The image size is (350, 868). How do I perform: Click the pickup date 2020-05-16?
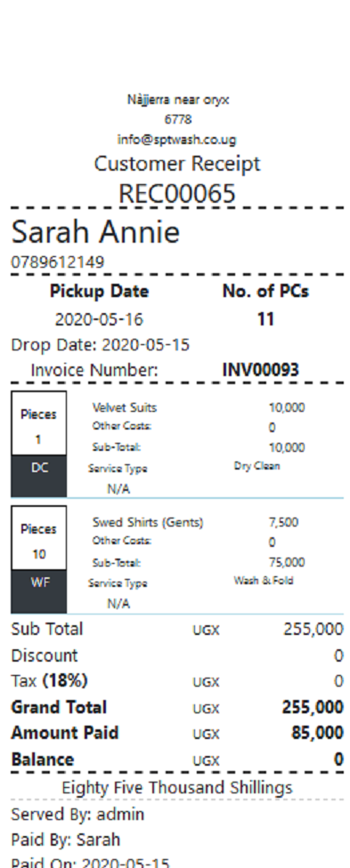99,319
